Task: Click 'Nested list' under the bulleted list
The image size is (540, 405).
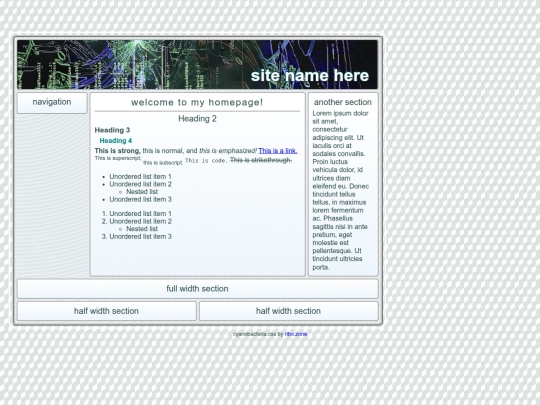Action: [142, 192]
